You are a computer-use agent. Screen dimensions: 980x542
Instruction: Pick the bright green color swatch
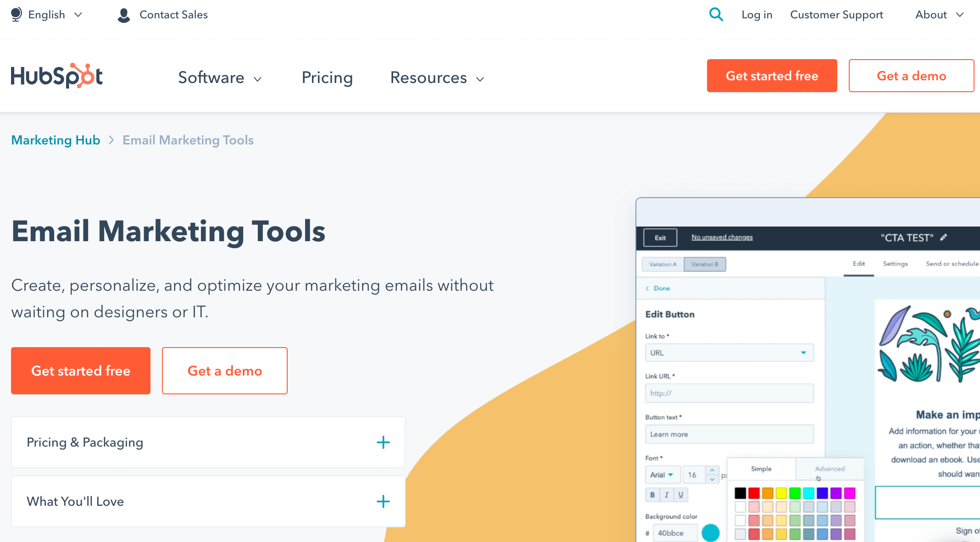pyautogui.click(x=795, y=493)
